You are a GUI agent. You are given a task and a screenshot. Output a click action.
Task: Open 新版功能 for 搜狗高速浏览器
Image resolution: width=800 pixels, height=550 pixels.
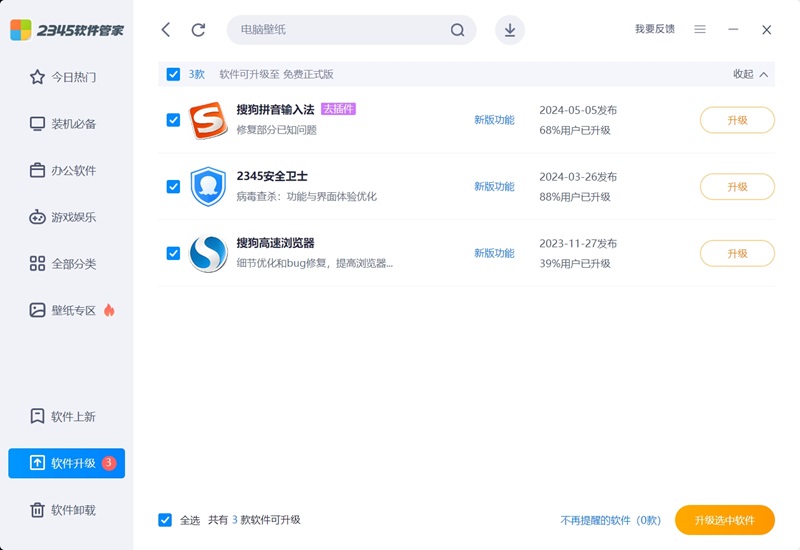tap(494, 253)
